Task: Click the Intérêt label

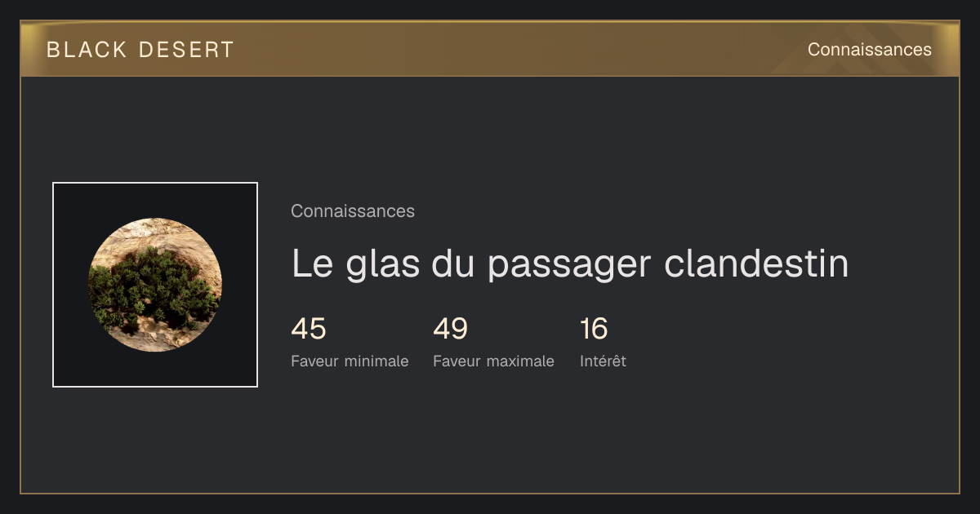Action: 603,361
